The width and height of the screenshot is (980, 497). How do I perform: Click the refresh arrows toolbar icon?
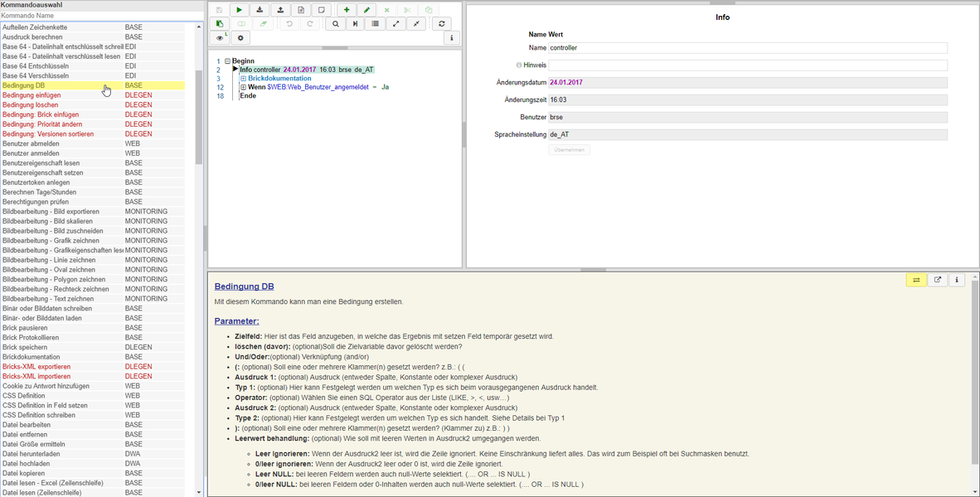(x=441, y=24)
